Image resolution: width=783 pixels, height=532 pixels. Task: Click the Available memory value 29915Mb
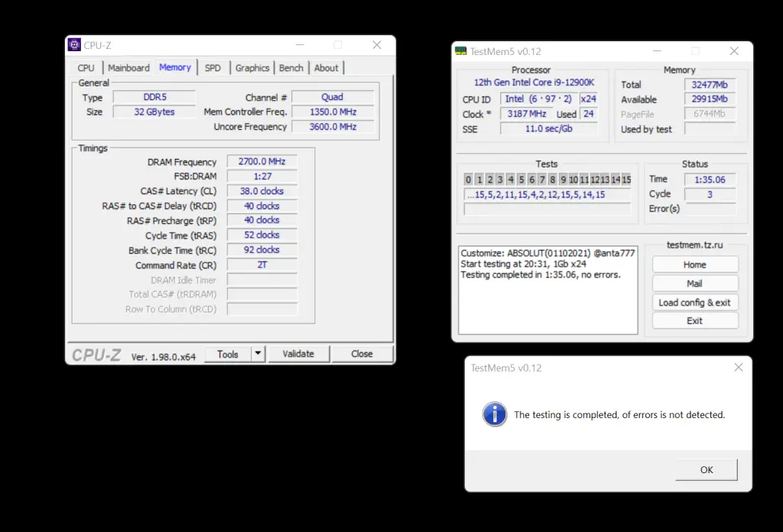pos(710,99)
